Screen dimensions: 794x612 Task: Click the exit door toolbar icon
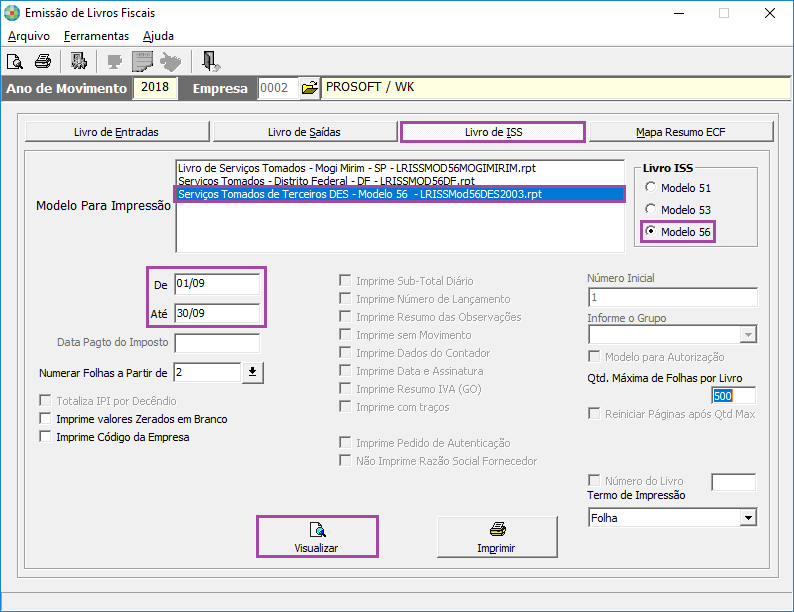[210, 61]
